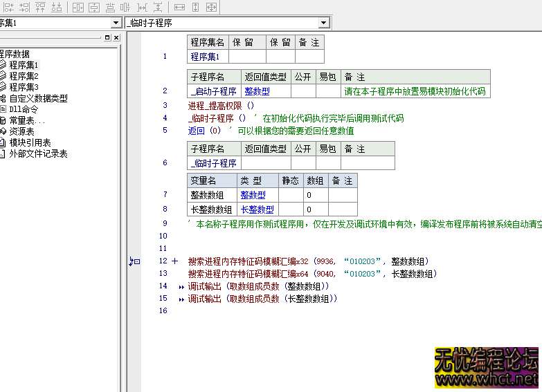Click the make same height icon
Viewport: 542px width, 392px height.
[196, 7]
